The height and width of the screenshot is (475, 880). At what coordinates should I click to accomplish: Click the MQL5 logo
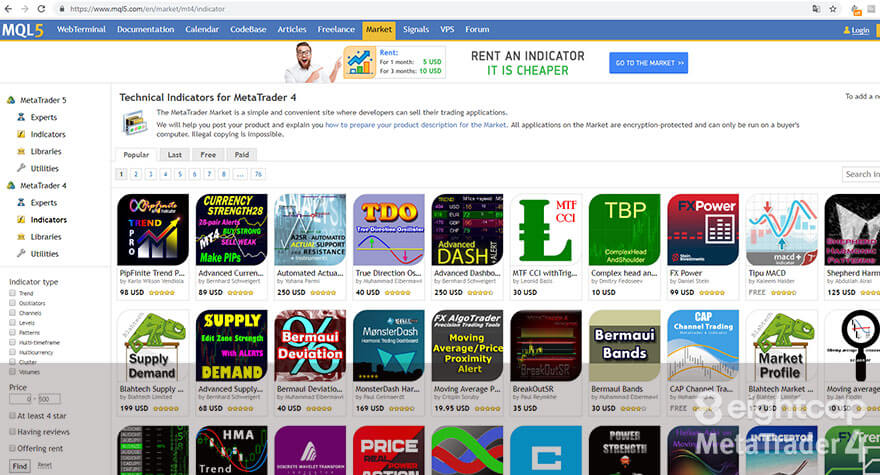click(x=22, y=30)
